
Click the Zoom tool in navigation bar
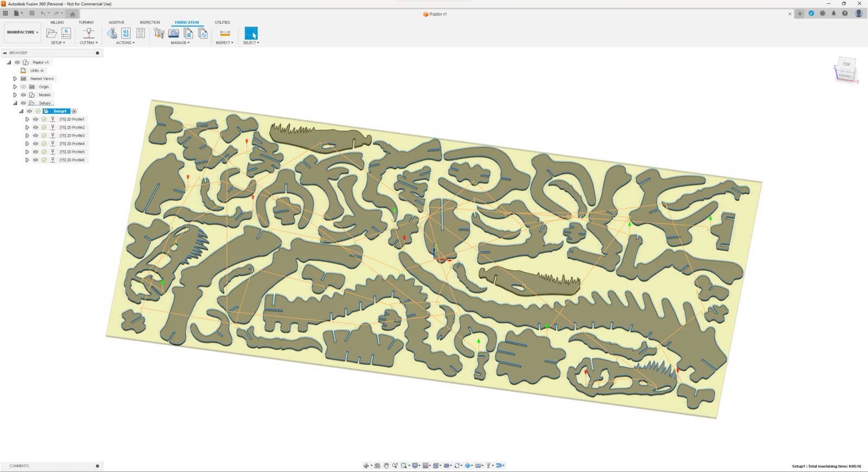[x=395, y=465]
